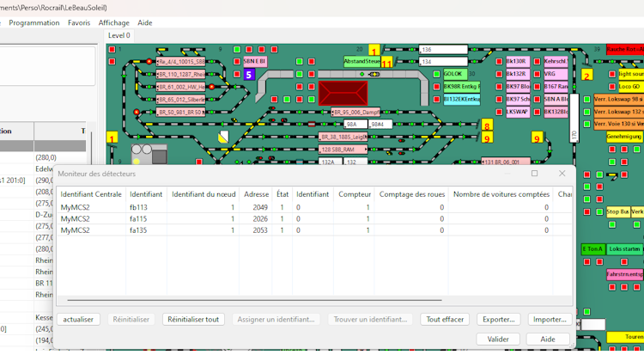Click the yellow number 11 marker

(x=386, y=63)
